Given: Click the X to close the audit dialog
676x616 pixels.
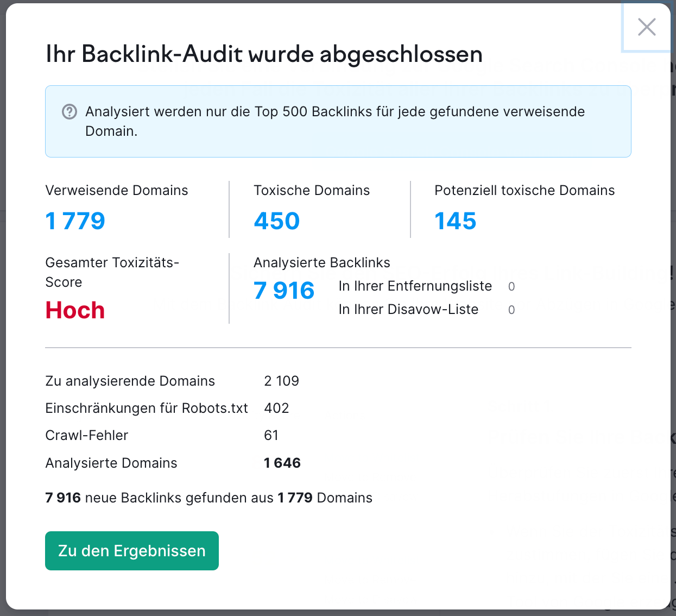Looking at the screenshot, I should click(x=646, y=27).
